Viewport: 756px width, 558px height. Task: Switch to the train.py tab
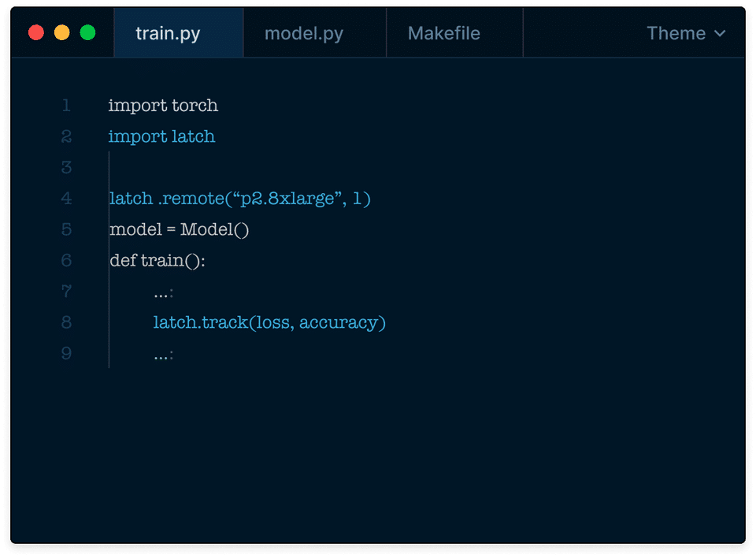pos(179,33)
